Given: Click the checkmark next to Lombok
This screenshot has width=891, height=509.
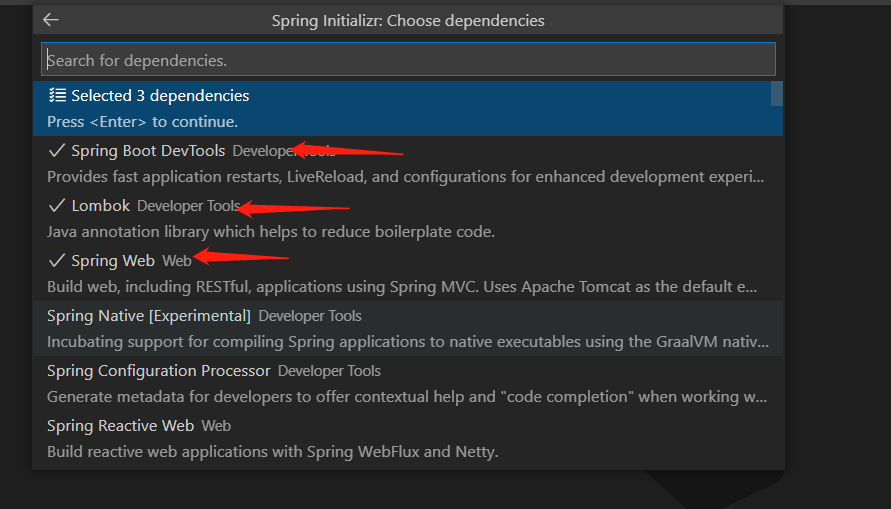Looking at the screenshot, I should pyautogui.click(x=57, y=206).
